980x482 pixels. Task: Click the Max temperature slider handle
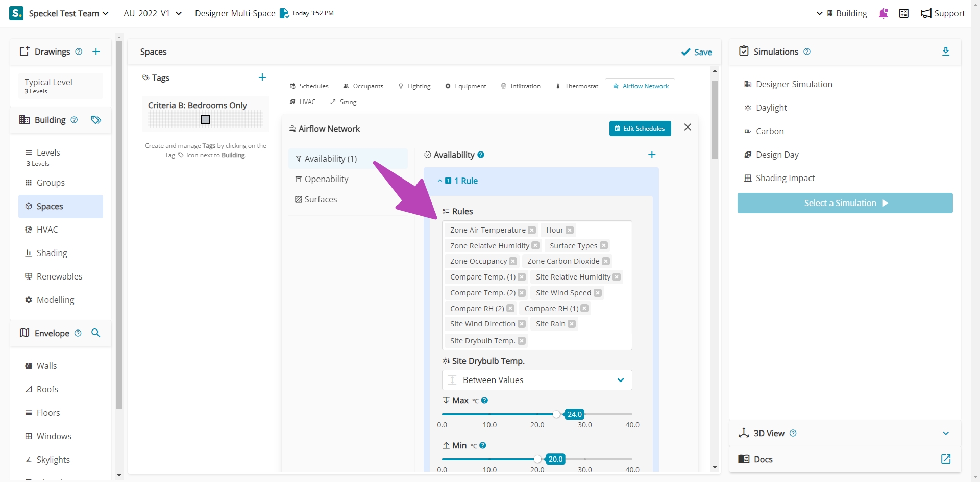[x=556, y=414]
